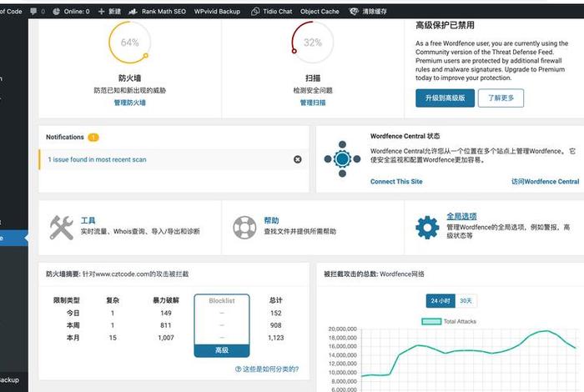Click the diamond icon beside 清除缓存
Screen dimensions: 584x392
coord(354,11)
